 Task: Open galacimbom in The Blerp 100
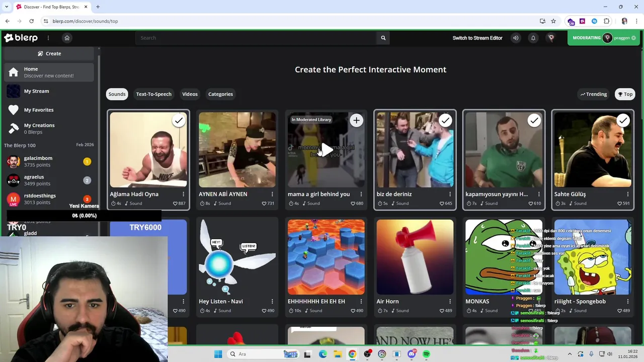point(49,161)
